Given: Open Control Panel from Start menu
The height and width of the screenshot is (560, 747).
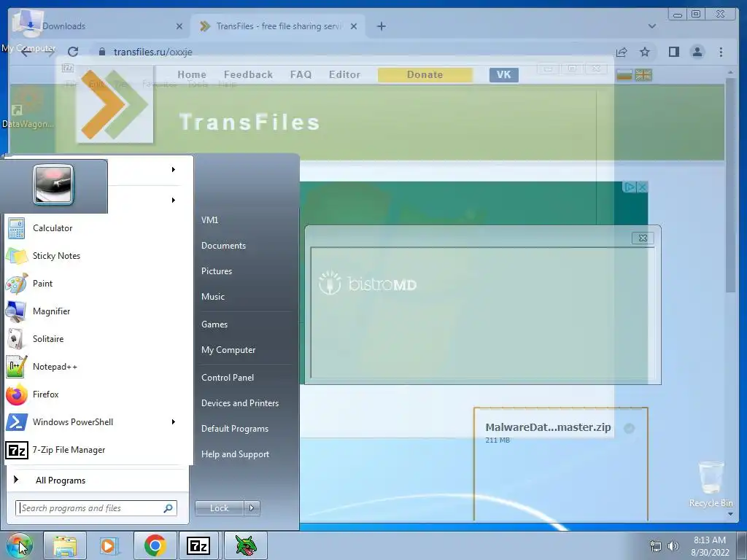Looking at the screenshot, I should (228, 378).
